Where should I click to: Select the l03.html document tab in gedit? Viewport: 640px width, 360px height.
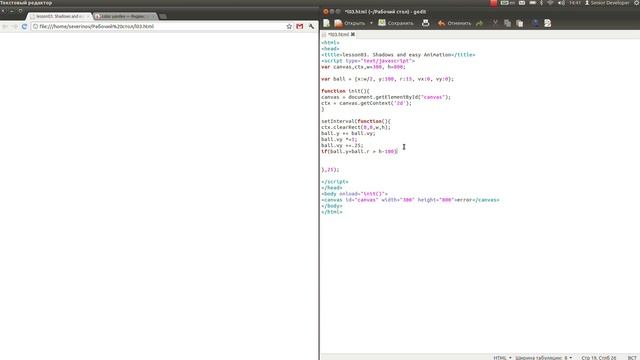tap(338, 35)
